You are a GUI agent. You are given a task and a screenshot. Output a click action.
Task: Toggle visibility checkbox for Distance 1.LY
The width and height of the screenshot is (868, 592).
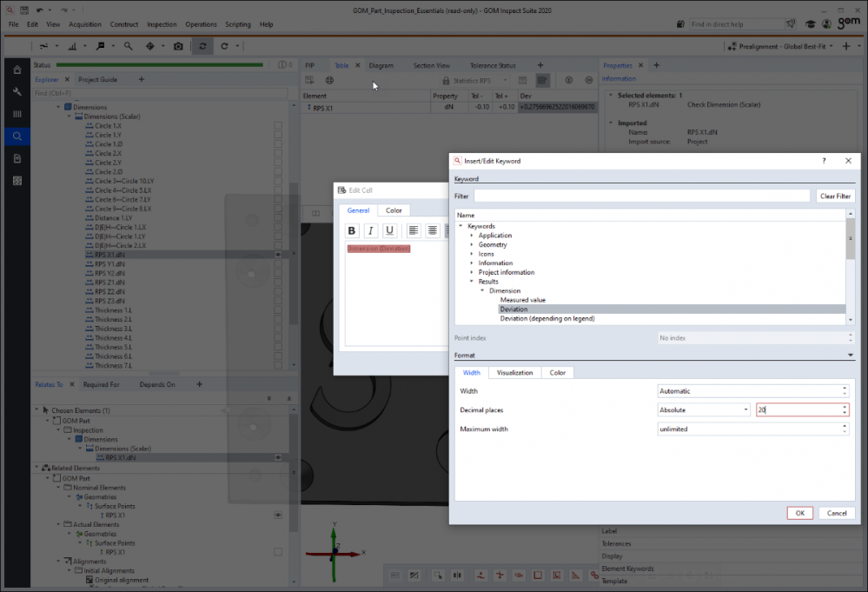click(x=278, y=218)
